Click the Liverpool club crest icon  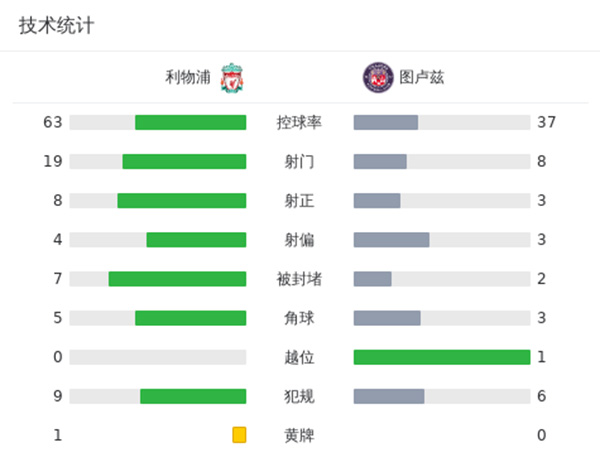coord(232,76)
